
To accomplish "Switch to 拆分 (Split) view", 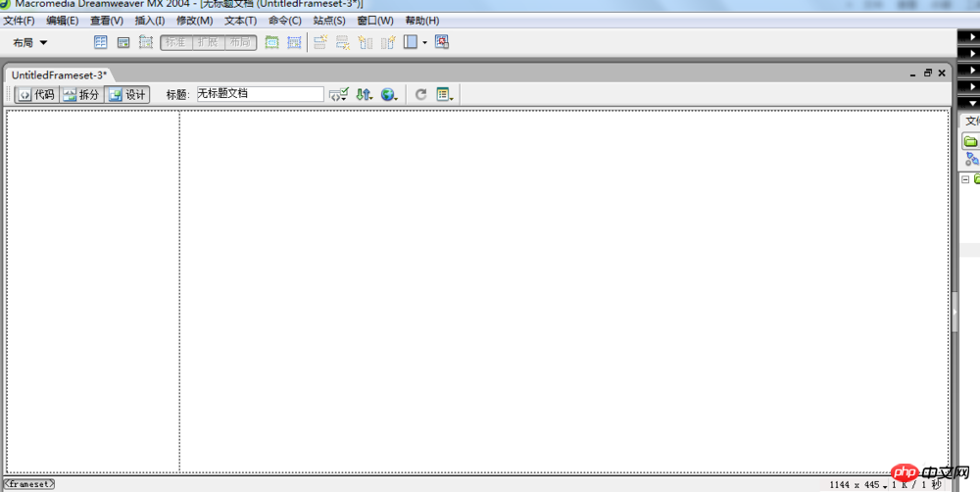I will point(81,95).
